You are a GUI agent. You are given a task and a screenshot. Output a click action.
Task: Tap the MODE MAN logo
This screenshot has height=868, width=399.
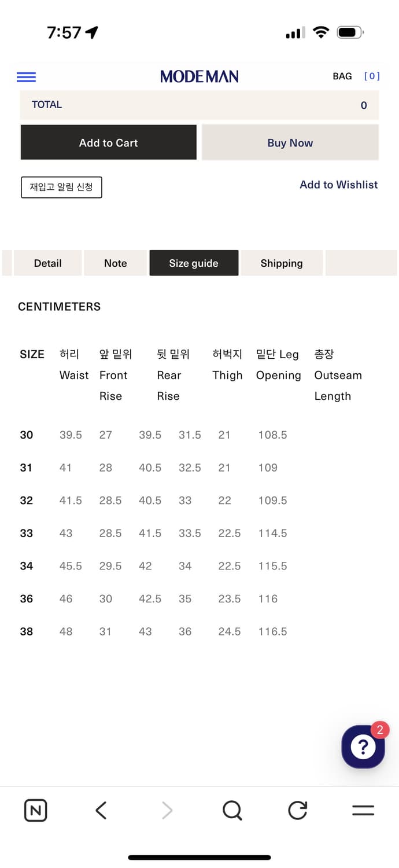199,76
